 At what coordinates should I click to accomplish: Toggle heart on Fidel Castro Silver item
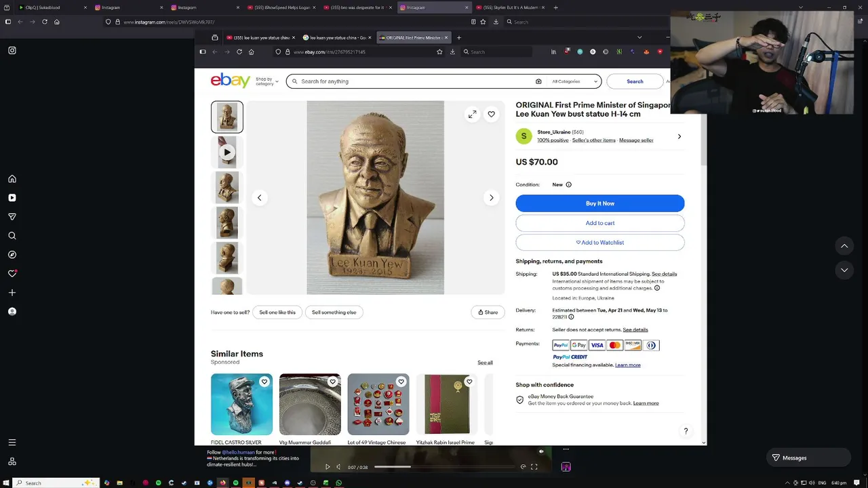264,382
